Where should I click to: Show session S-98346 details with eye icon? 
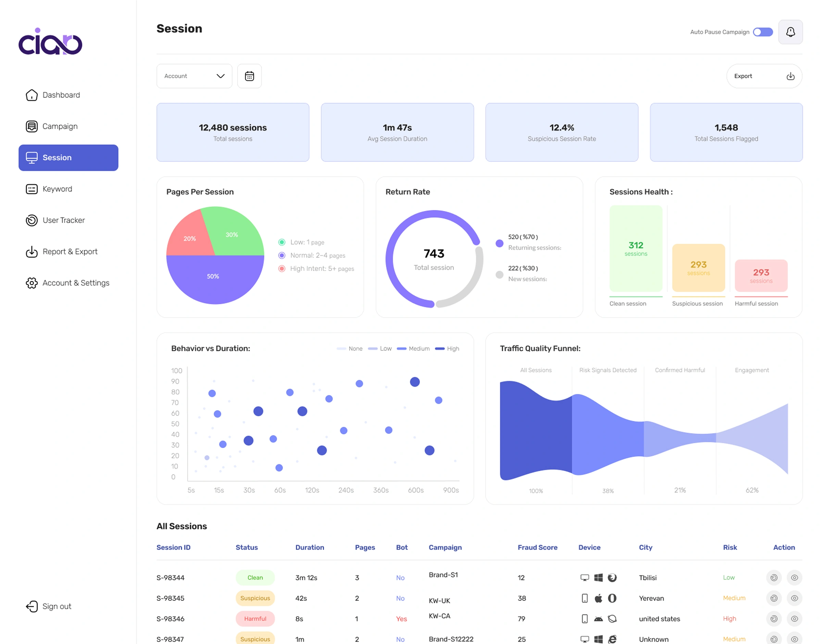tap(794, 619)
